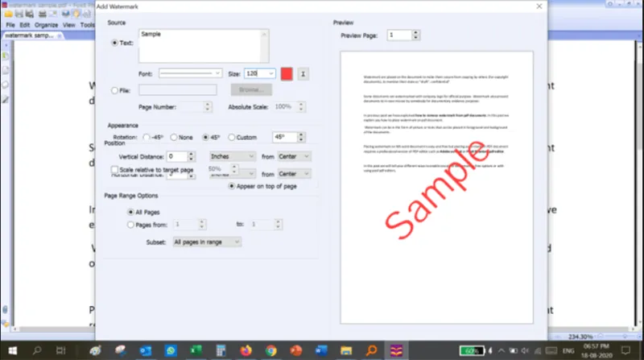Open vertical distance Inches units dropdown
Viewport: 644px width, 360px height.
coord(233,156)
